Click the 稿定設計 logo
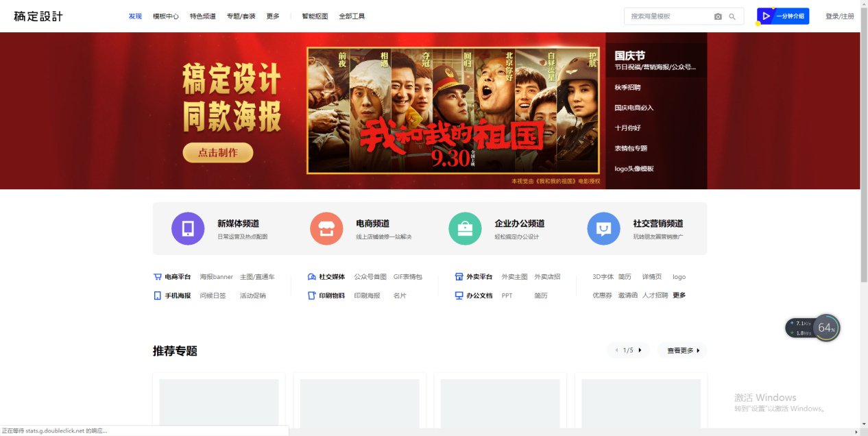 tap(38, 16)
